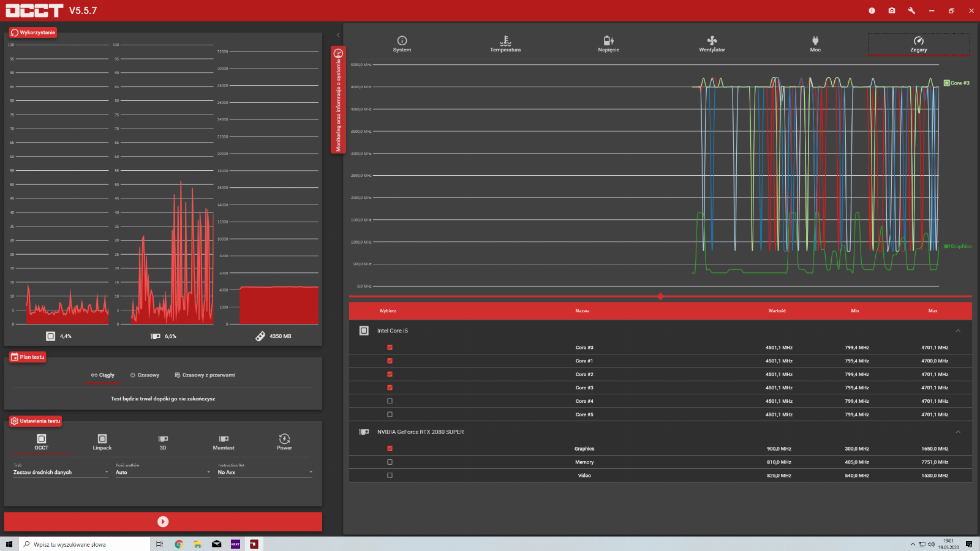Image resolution: width=980 pixels, height=551 pixels.
Task: Open the Tryb dropdown
Action: 61,472
